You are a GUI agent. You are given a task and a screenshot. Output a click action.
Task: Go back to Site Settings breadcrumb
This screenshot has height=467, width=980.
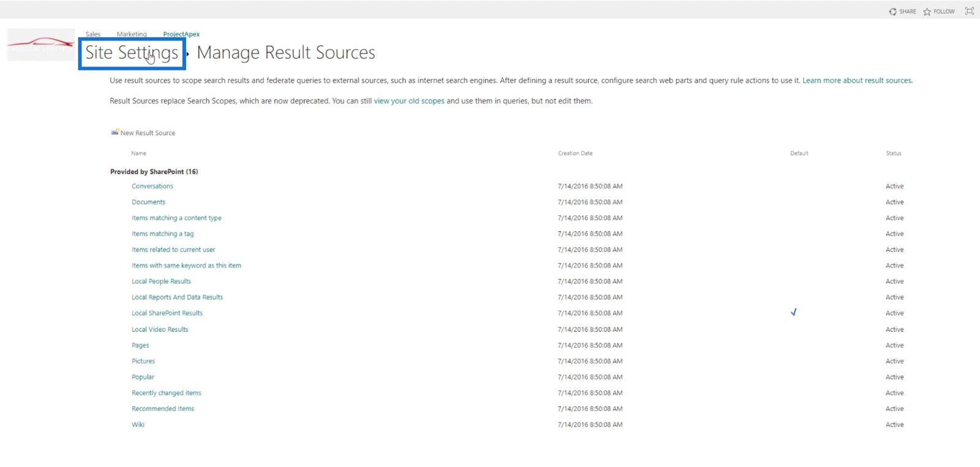tap(132, 53)
